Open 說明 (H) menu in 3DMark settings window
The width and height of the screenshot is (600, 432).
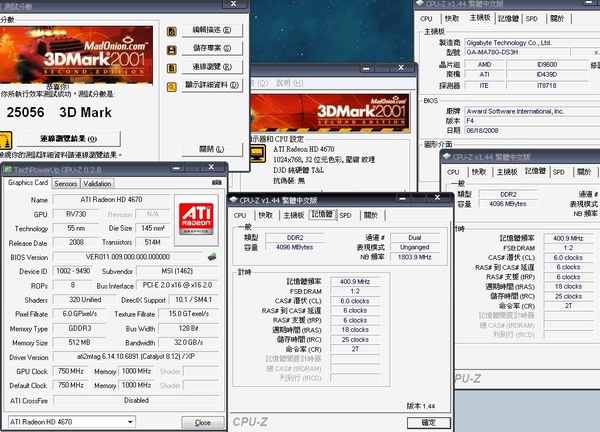tap(289, 83)
